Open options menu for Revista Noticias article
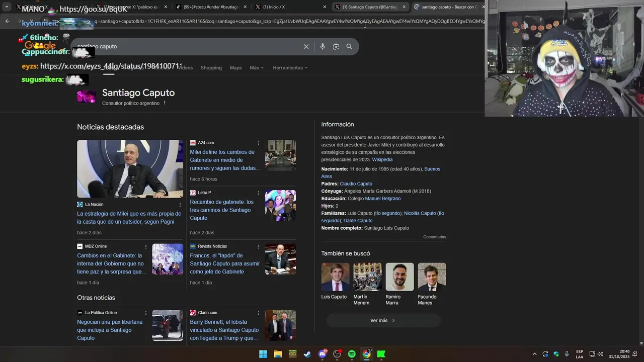 (x=259, y=246)
